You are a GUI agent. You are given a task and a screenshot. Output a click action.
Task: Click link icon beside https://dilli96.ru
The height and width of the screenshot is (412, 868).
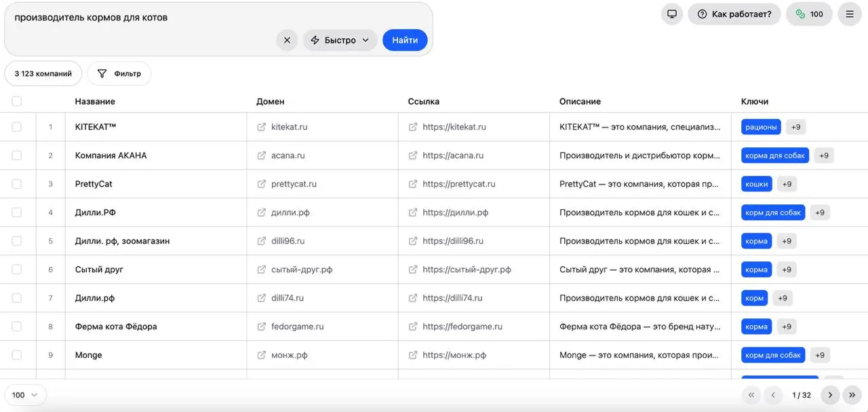tap(413, 241)
